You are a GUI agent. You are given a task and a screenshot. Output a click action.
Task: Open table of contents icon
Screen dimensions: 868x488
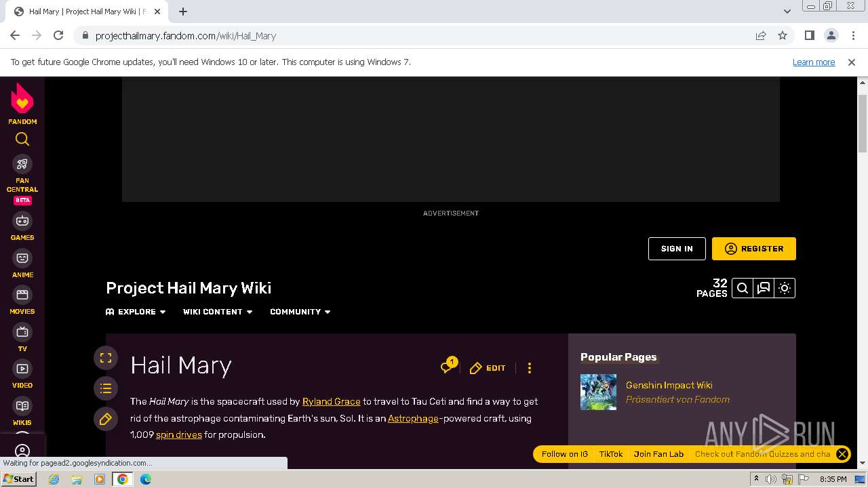106,388
